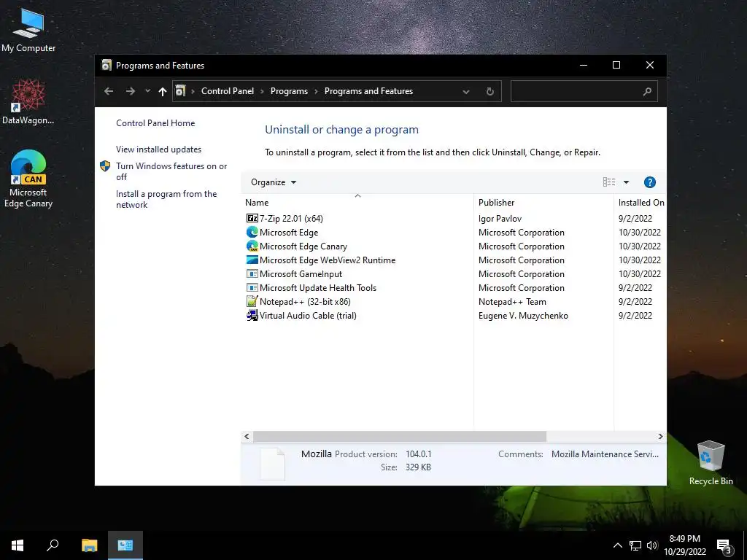This screenshot has height=560, width=747.
Task: Click Programs and Features breadcrumb
Action: pyautogui.click(x=368, y=91)
